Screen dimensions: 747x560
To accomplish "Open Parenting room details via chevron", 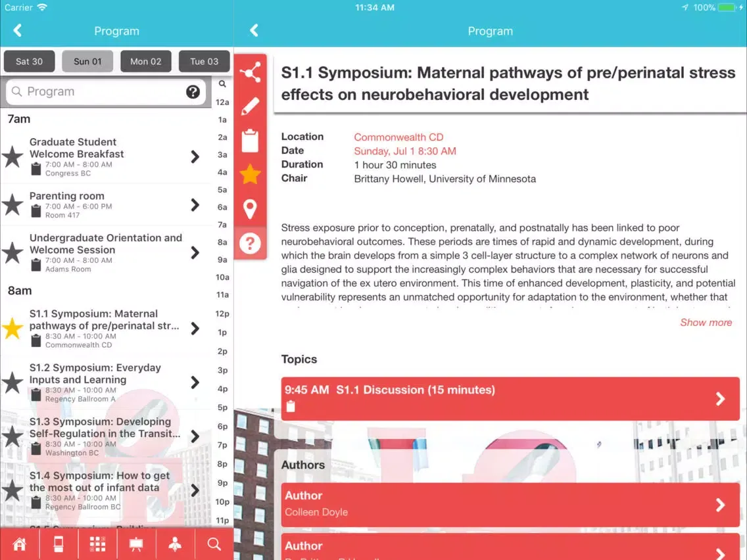I will [x=195, y=205].
